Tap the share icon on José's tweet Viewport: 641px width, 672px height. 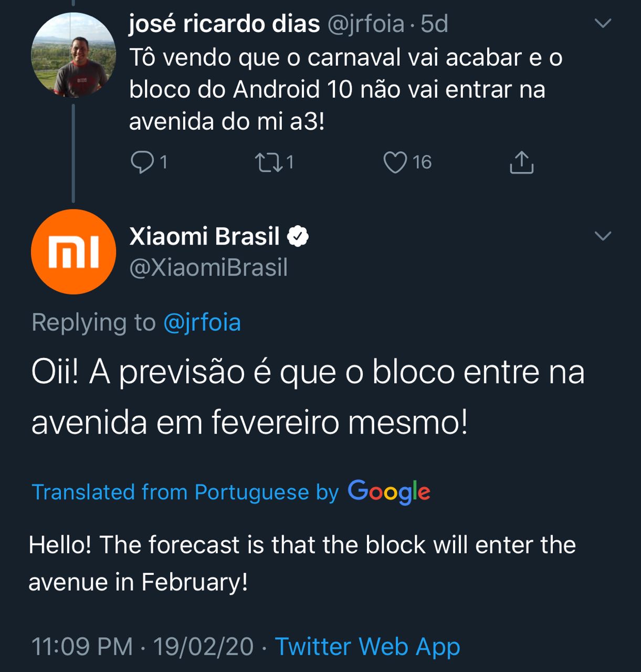(x=521, y=162)
